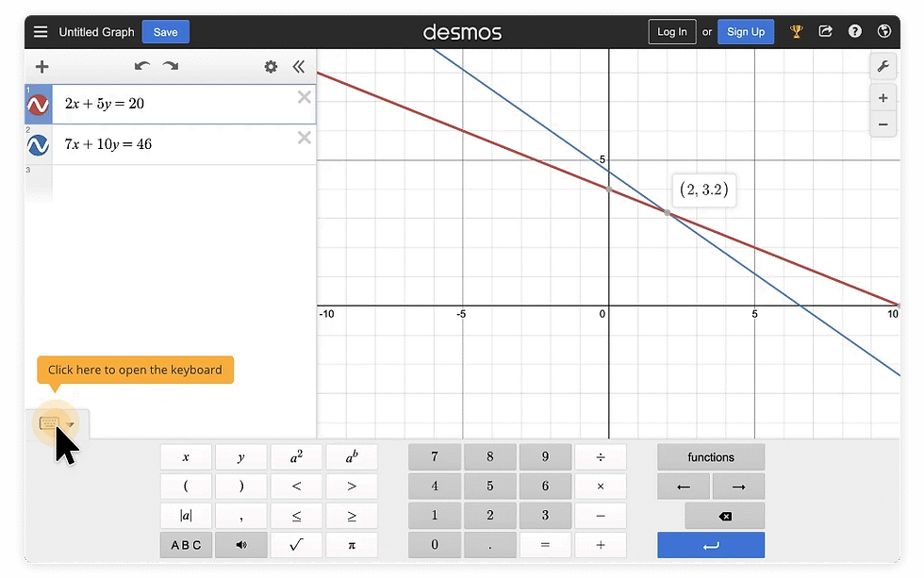Image resolution: width=924 pixels, height=578 pixels.
Task: Open the share graph icon
Action: (826, 32)
